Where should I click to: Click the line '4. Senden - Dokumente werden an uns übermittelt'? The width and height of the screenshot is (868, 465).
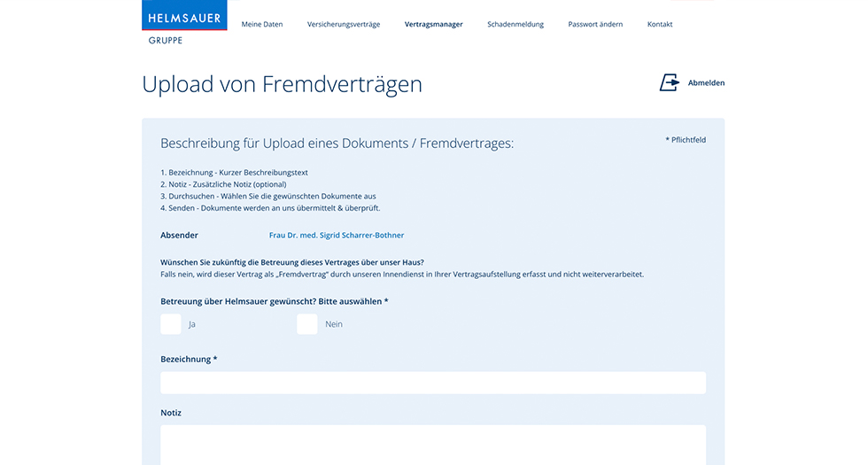coord(270,208)
